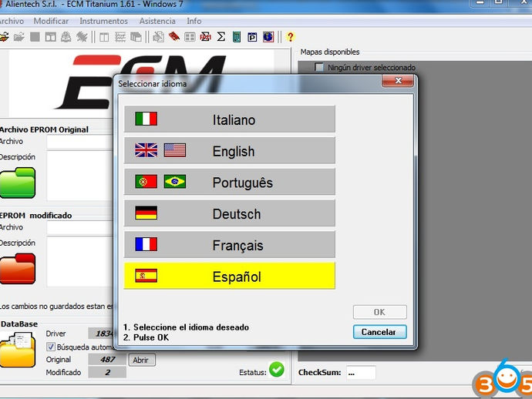Click the green Estatus checkmark icon

click(277, 370)
